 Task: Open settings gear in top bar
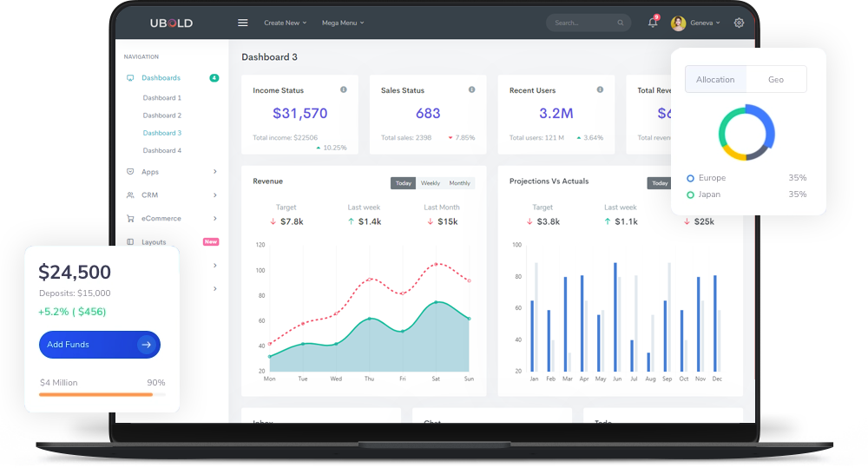[739, 23]
